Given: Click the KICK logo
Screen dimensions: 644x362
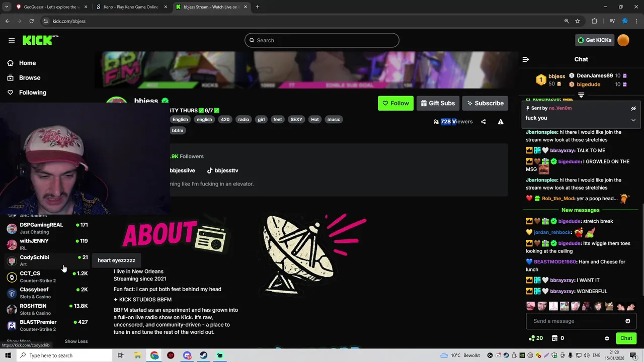Looking at the screenshot, I should [40, 40].
